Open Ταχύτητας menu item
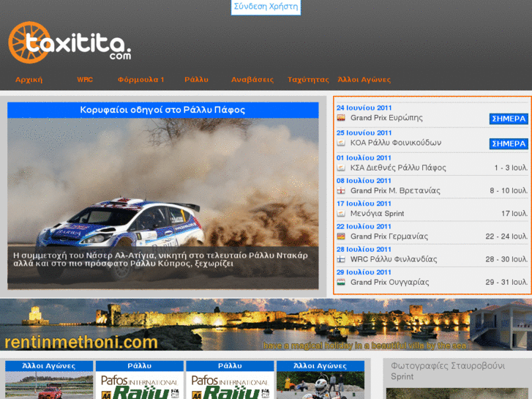Viewport: 532px width, 399px height. [308, 80]
